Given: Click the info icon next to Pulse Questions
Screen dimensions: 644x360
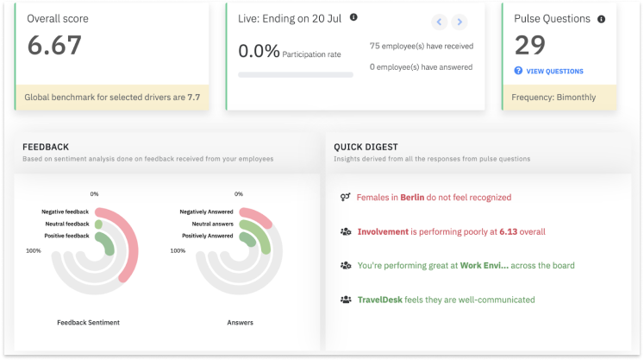Looking at the screenshot, I should click(x=601, y=18).
